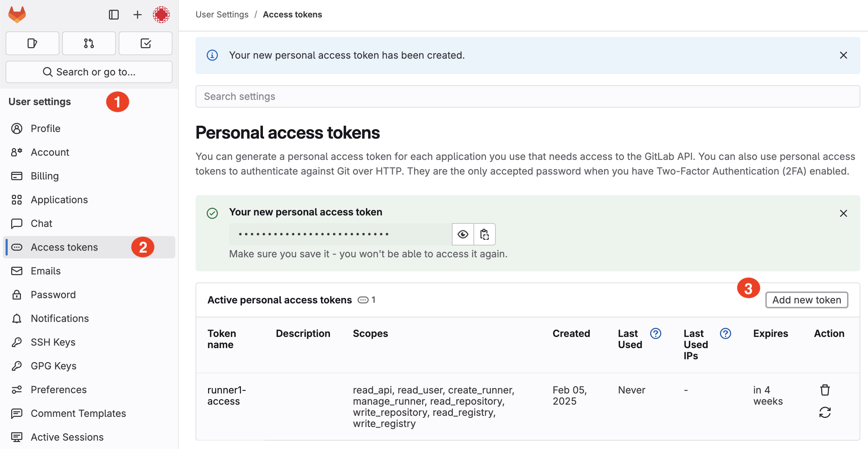Go to GPG Keys page

89,366
